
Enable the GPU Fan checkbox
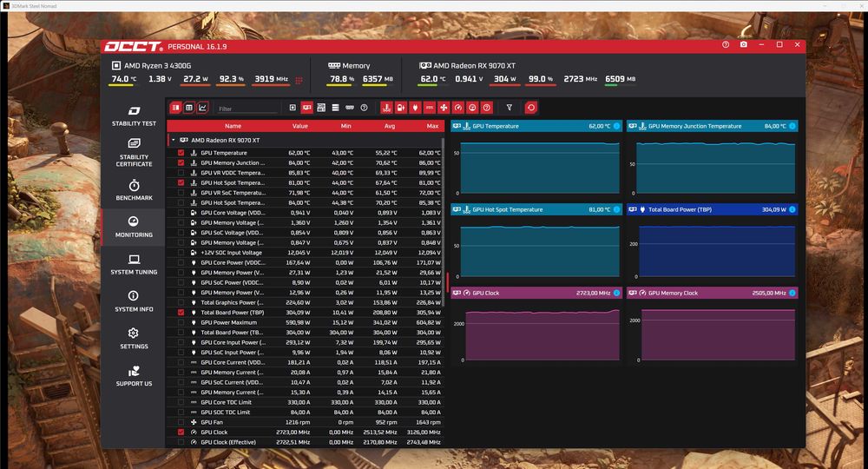181,422
